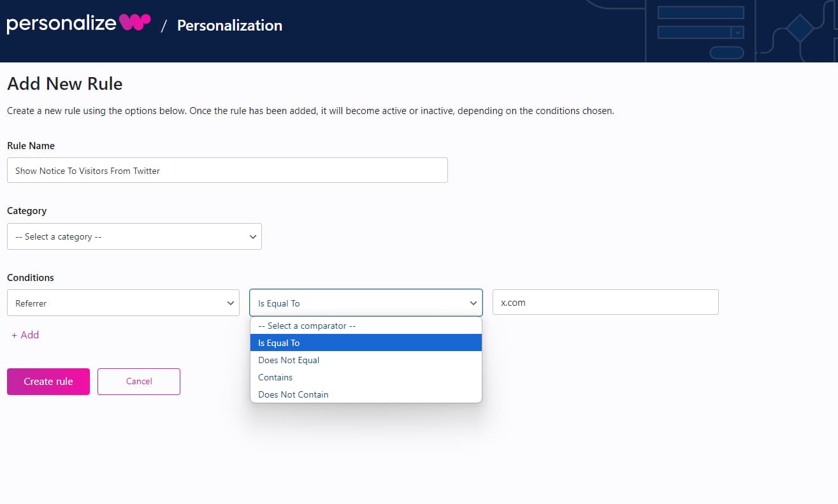Click the Personalization breadcrumb title
838x504 pixels.
point(229,25)
